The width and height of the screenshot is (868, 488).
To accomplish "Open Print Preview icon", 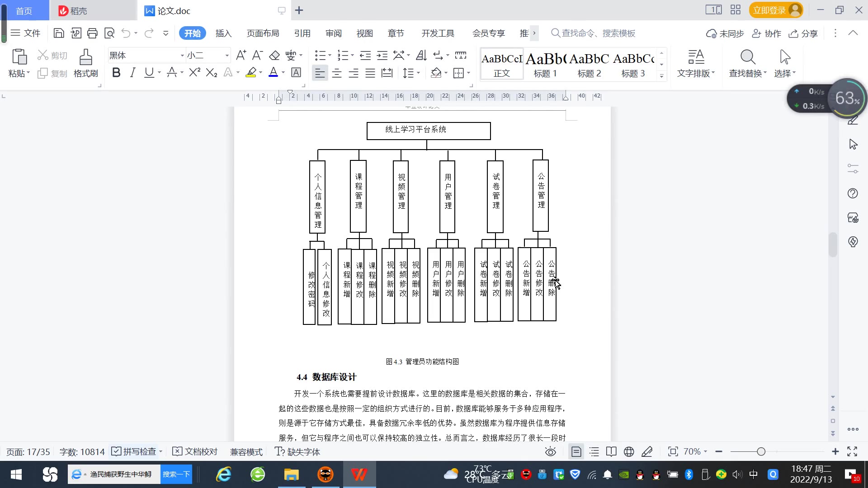I will [x=109, y=33].
